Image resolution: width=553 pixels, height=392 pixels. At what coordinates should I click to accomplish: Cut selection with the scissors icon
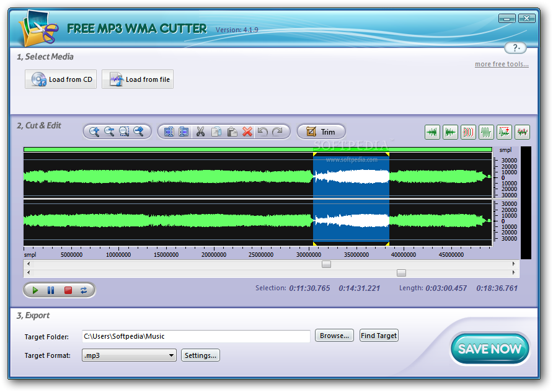click(x=200, y=131)
